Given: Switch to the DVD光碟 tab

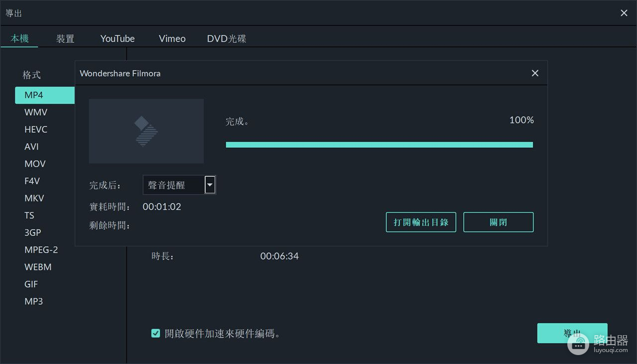Looking at the screenshot, I should [226, 38].
